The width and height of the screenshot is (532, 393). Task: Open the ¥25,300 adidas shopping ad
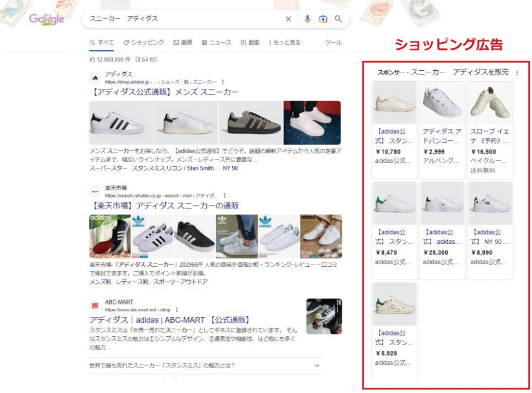[x=442, y=230]
